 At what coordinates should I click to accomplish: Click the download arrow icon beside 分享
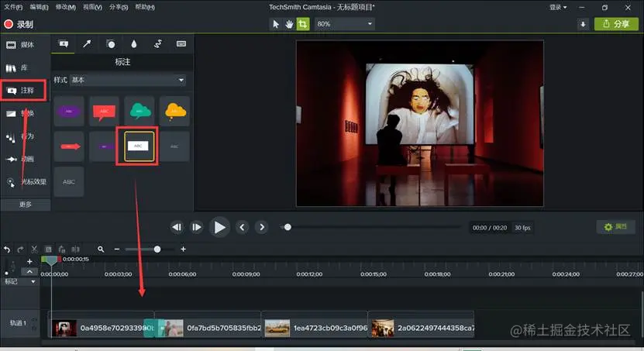coord(583,24)
